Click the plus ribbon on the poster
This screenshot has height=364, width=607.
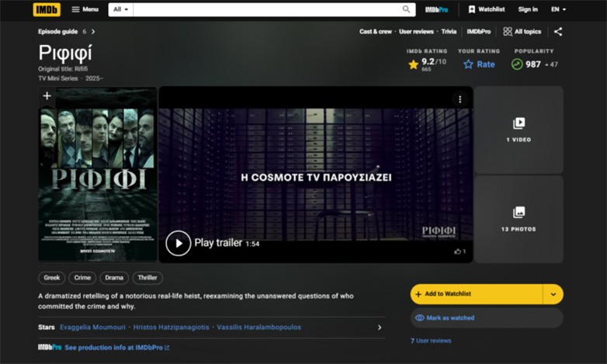[47, 95]
